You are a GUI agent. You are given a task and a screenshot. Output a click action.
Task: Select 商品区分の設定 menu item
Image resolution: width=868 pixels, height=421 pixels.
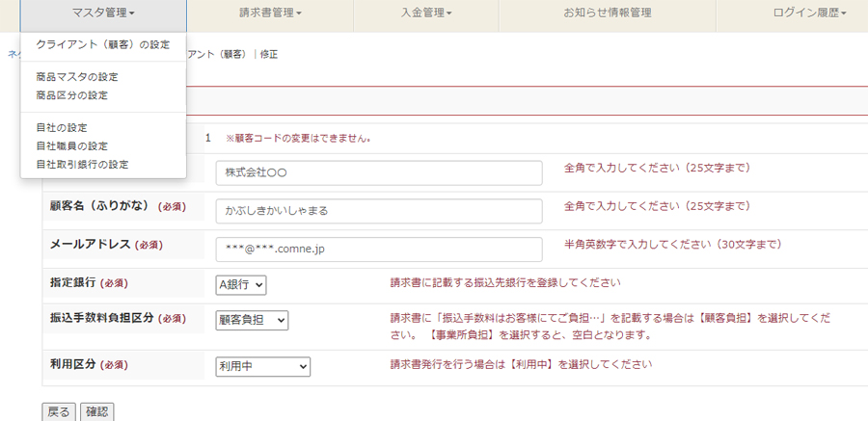tap(71, 95)
